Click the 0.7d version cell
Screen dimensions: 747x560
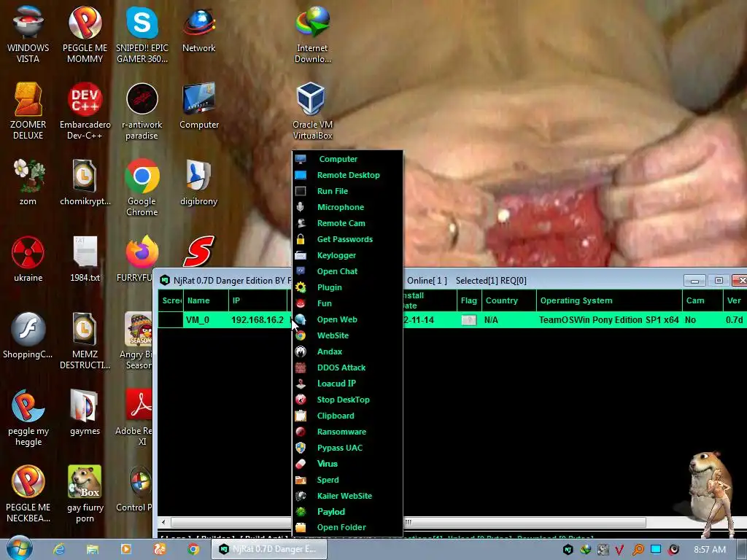click(734, 320)
